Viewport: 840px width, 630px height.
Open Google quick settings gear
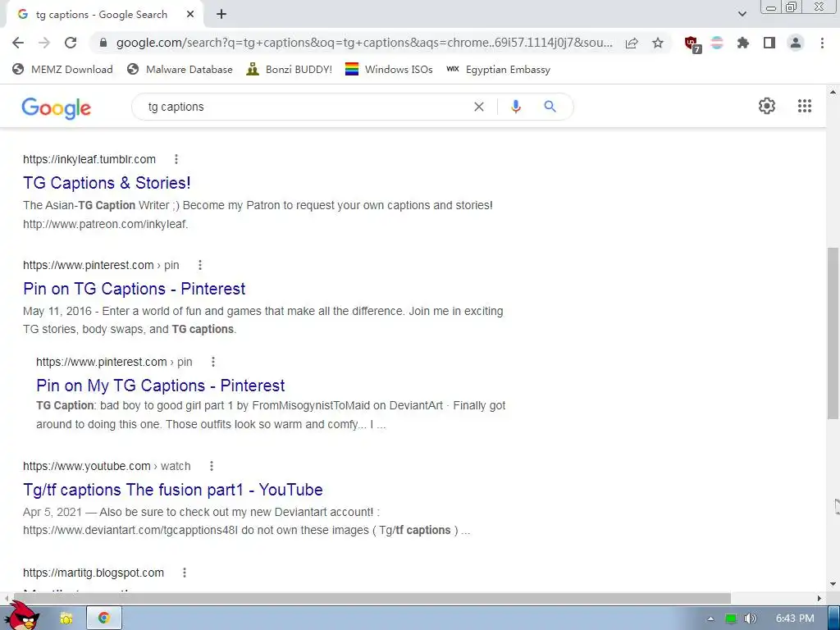click(767, 106)
